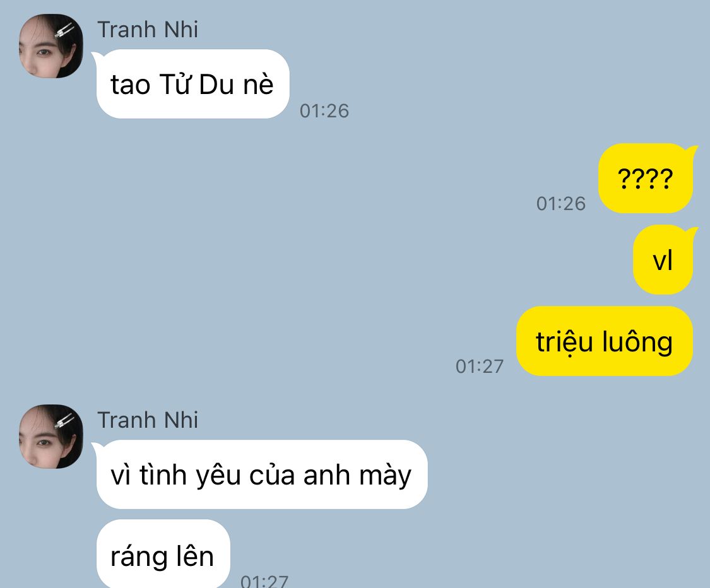Click the 01:26 timestamp beside the '????' bubble
Image resolution: width=710 pixels, height=588 pixels.
(561, 204)
